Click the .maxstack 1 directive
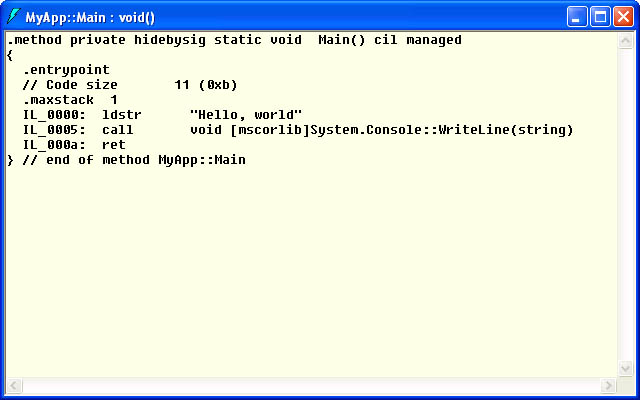 (x=70, y=100)
